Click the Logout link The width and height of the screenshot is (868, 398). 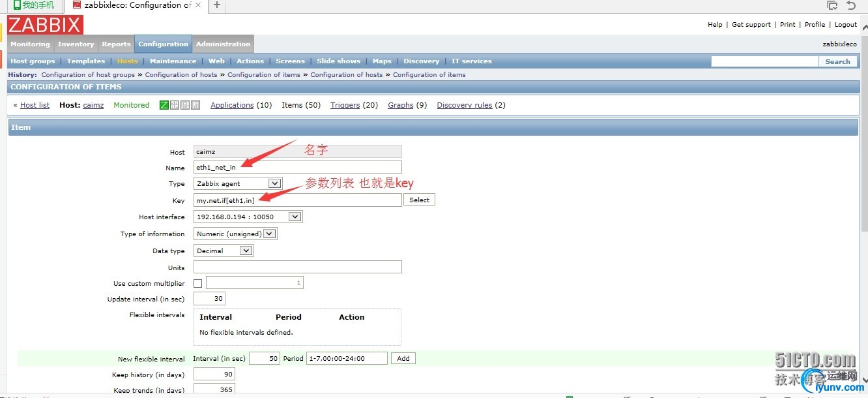[846, 25]
